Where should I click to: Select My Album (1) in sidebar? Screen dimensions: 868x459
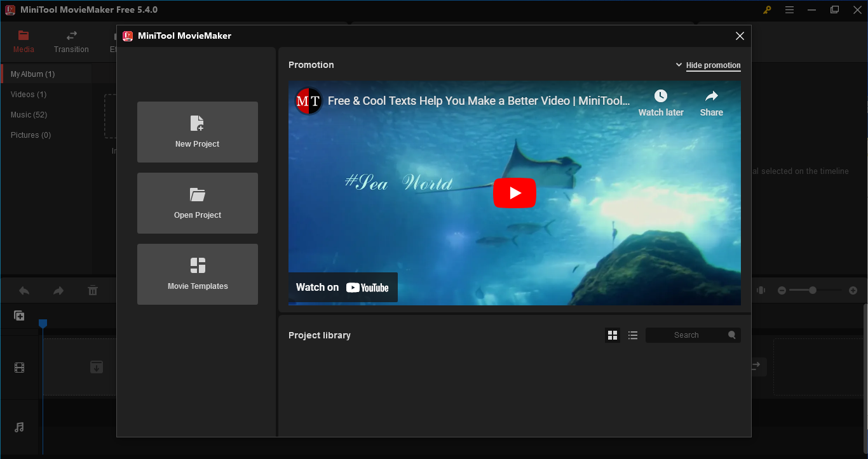pos(46,74)
